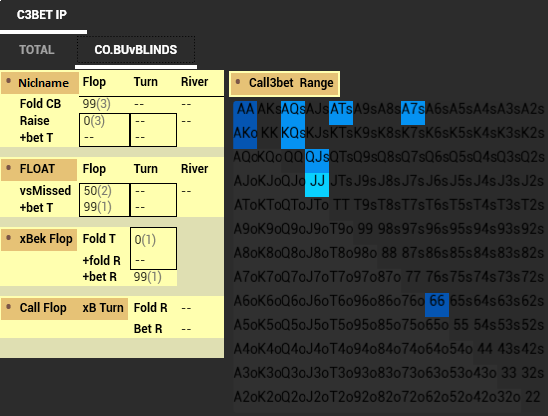548x416 pixels.
Task: Click the A7s highlighted cell
Action: (x=413, y=109)
